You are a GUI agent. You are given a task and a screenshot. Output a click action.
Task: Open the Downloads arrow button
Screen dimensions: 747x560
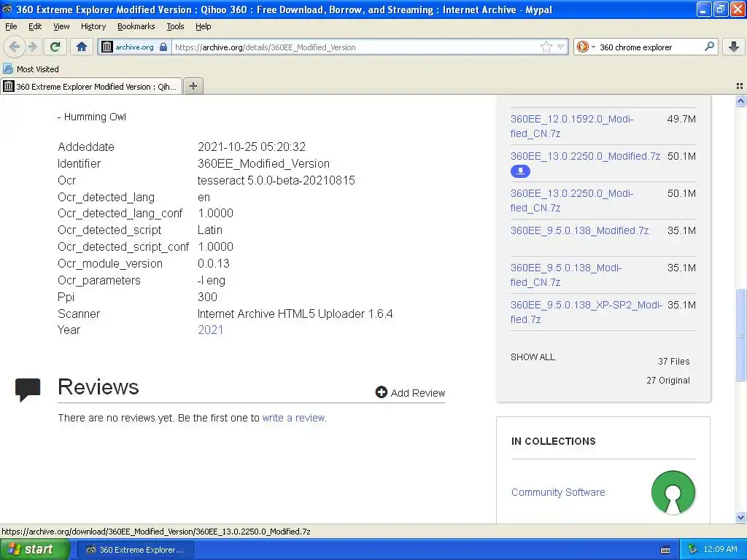click(x=734, y=47)
